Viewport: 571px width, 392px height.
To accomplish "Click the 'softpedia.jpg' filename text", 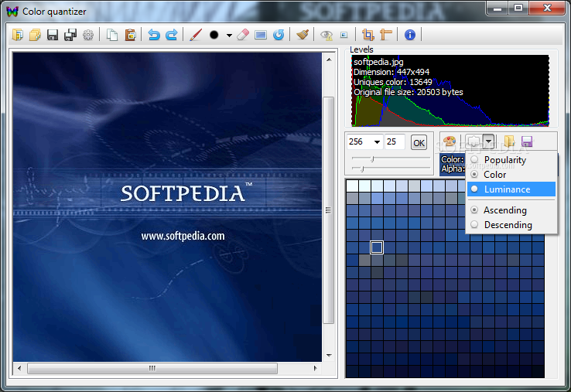I will point(378,62).
